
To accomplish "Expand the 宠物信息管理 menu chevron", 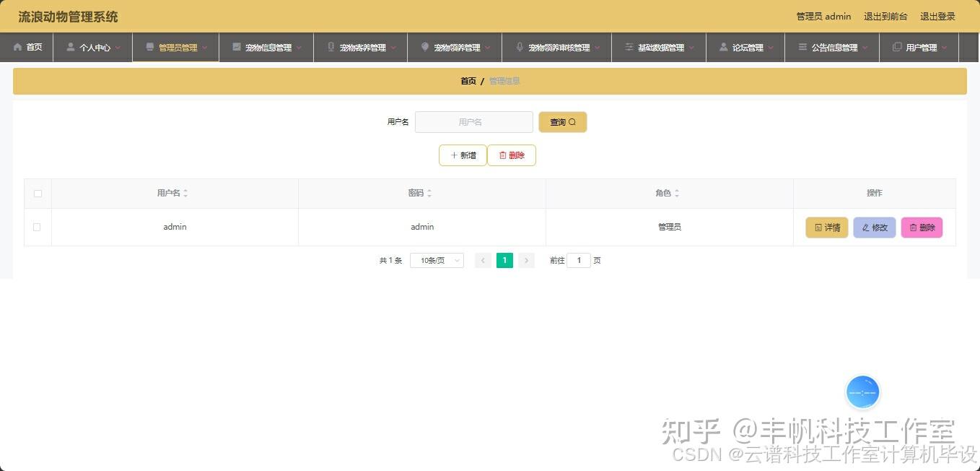I will pos(299,48).
